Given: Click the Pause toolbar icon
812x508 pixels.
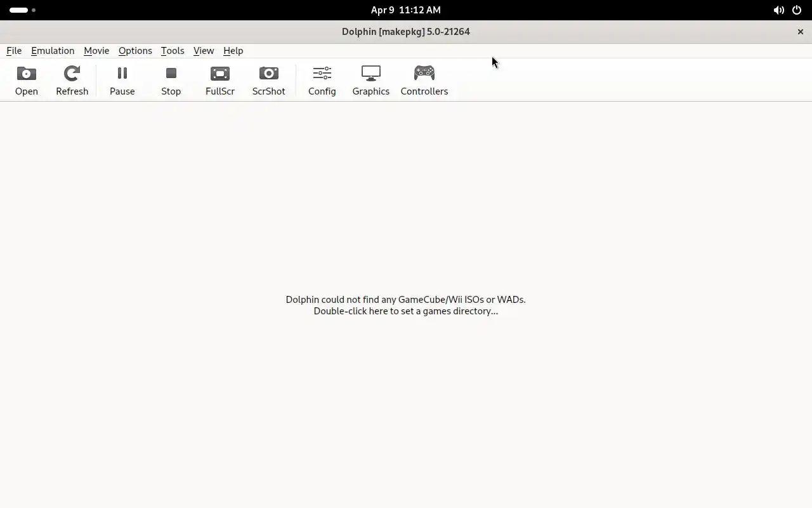Looking at the screenshot, I should tap(122, 74).
